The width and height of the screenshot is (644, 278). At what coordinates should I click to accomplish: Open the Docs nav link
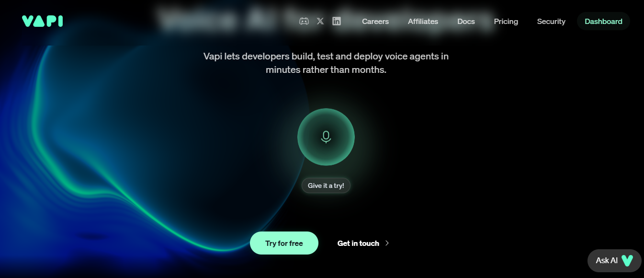point(466,22)
